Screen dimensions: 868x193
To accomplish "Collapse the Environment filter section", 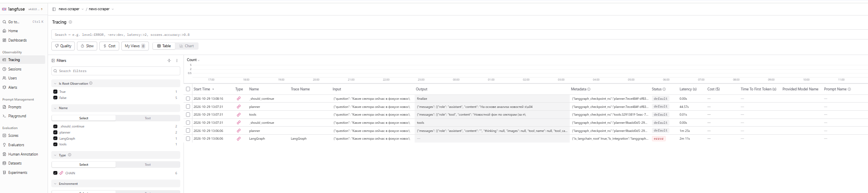I will tap(116, 184).
